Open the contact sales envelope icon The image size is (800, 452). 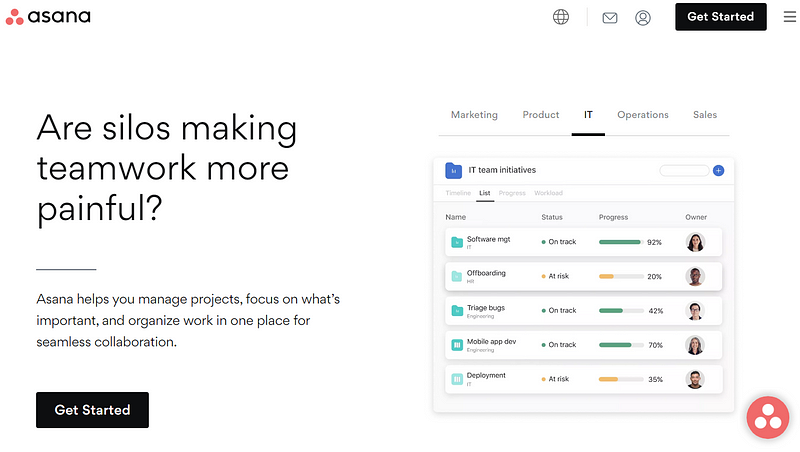(610, 18)
